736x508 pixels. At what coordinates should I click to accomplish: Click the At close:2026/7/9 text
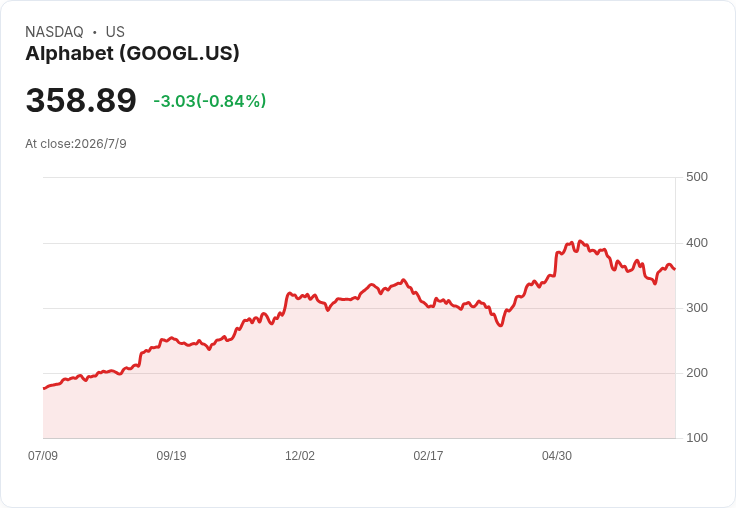(76, 144)
